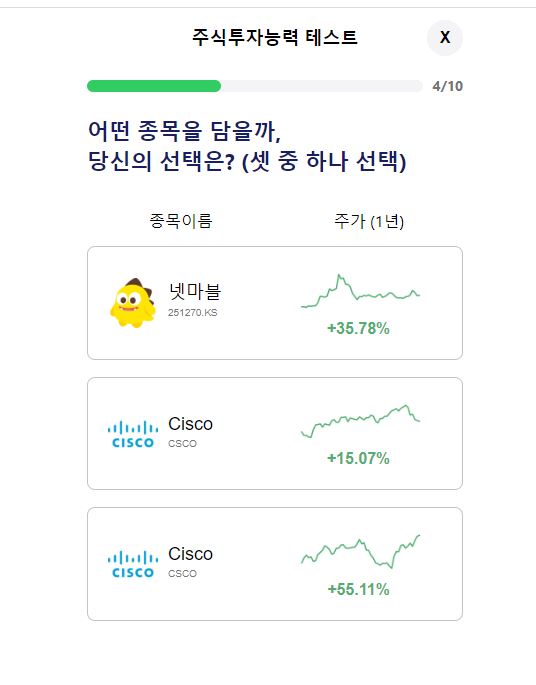Select the 넷마블 stock card
The image size is (536, 685).
[x=275, y=303]
